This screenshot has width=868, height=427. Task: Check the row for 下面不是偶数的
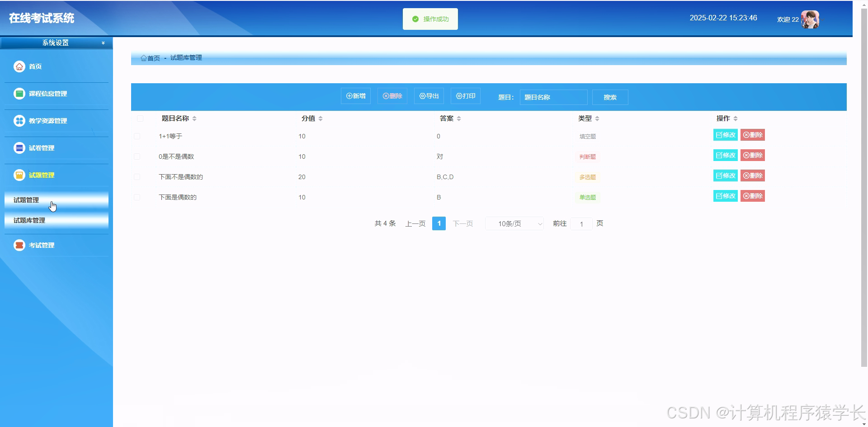pyautogui.click(x=137, y=177)
